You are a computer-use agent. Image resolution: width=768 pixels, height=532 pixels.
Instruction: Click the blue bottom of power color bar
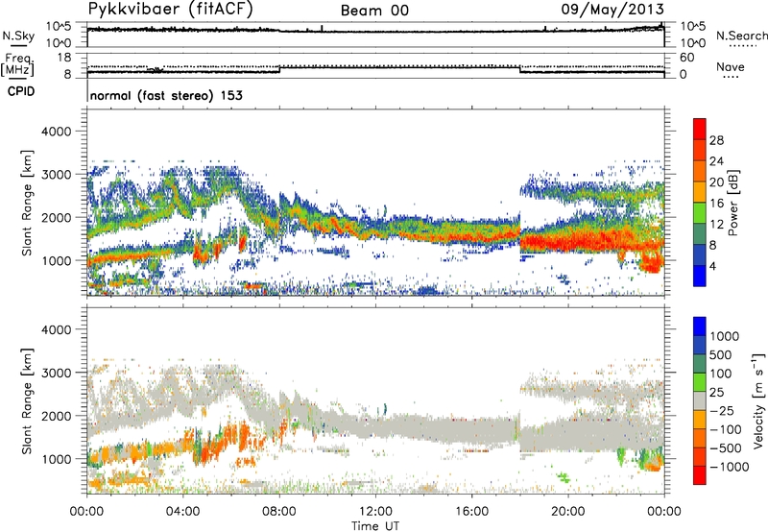click(700, 276)
